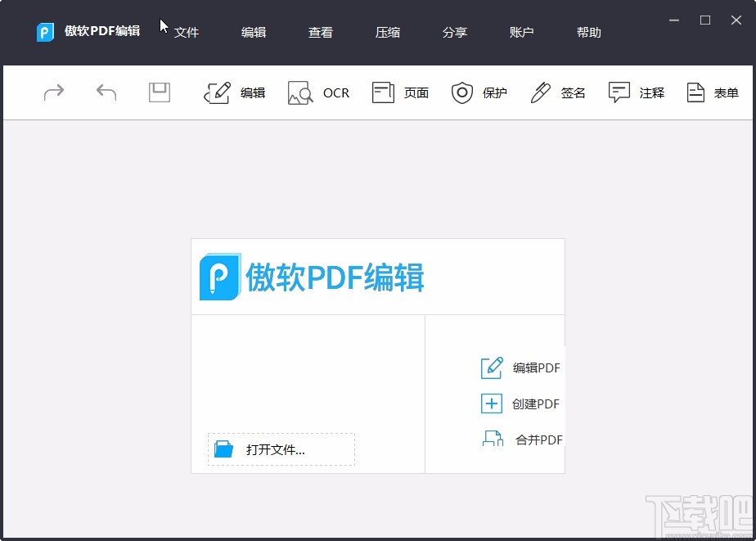Open the 查看 (View) menu
The height and width of the screenshot is (541, 756).
tap(321, 33)
